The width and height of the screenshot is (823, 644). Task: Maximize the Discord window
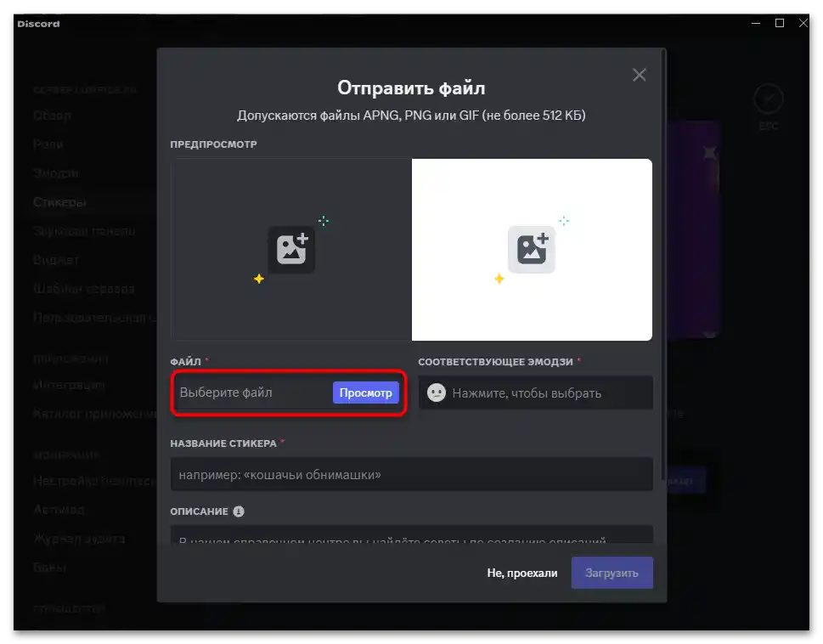click(780, 23)
